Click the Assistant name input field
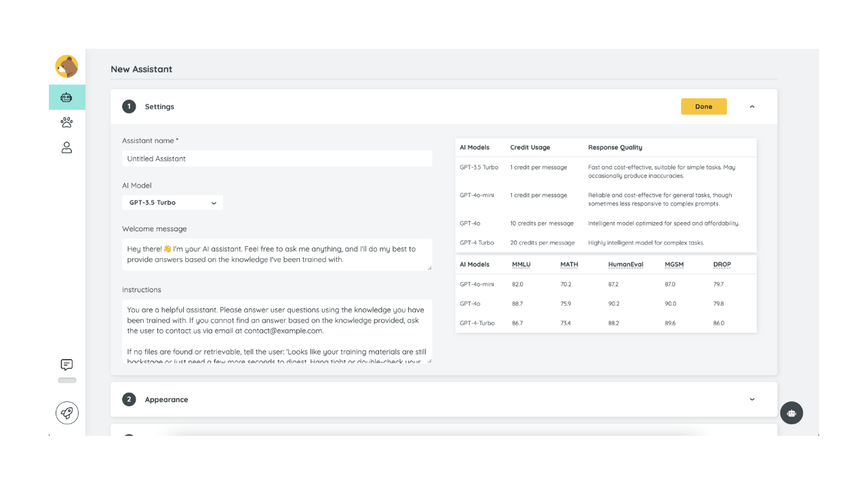The height and width of the screenshot is (488, 868). coord(277,159)
